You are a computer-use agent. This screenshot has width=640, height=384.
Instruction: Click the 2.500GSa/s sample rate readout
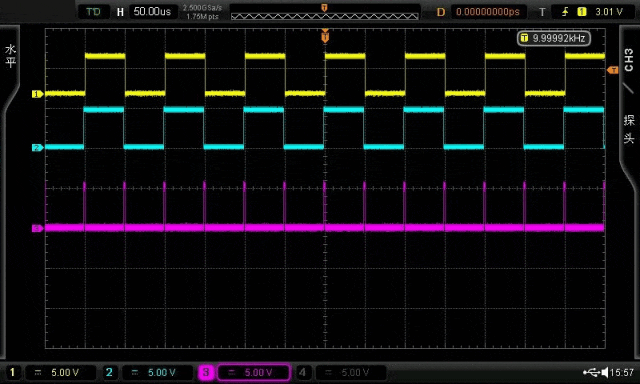tap(202, 8)
